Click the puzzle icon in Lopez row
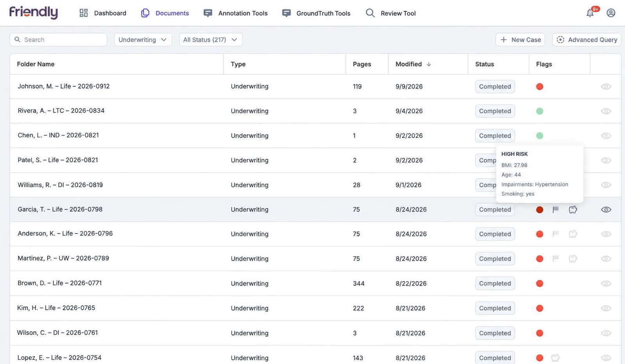 (x=555, y=358)
